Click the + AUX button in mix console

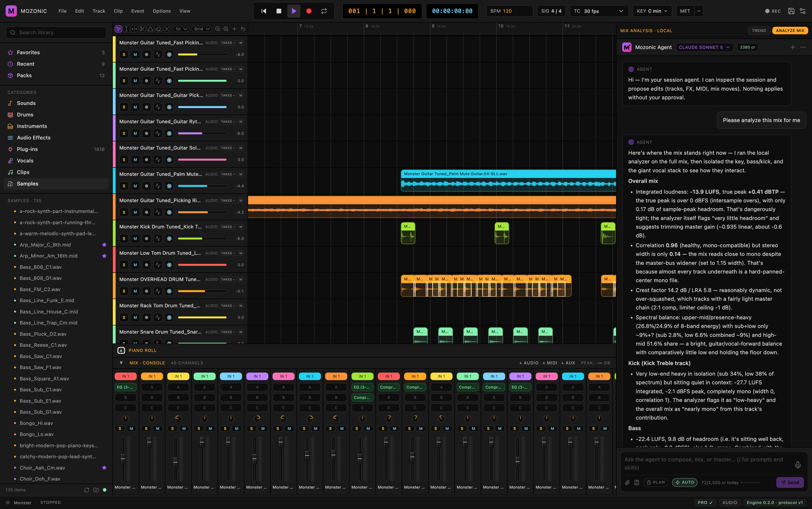pos(568,363)
